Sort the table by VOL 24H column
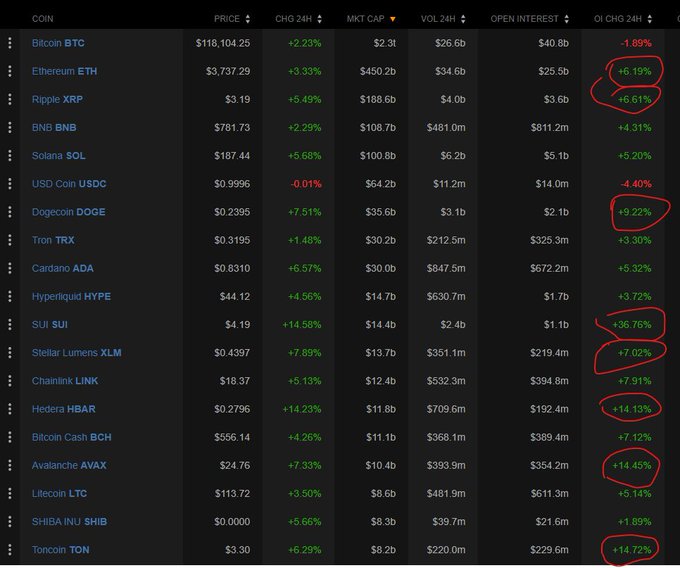Screen dimensions: 680x568 [x=443, y=19]
